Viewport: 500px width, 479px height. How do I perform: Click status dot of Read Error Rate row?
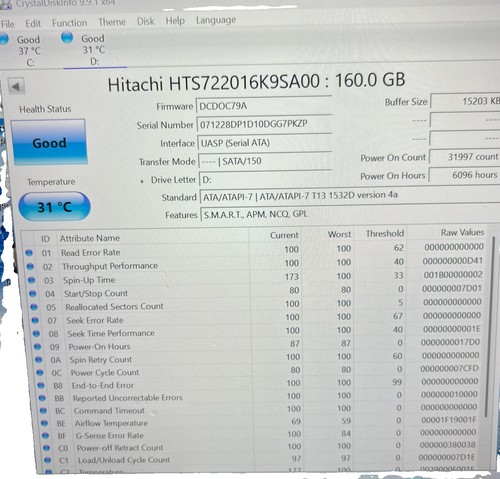coord(29,253)
